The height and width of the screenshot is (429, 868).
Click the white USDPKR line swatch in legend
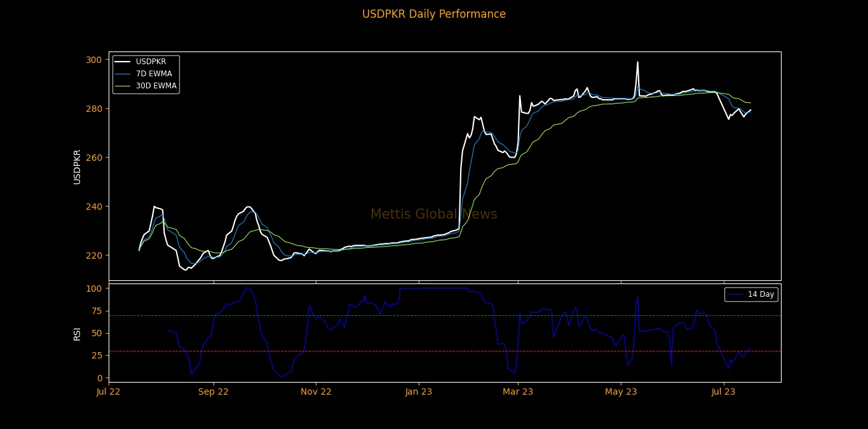tap(123, 62)
